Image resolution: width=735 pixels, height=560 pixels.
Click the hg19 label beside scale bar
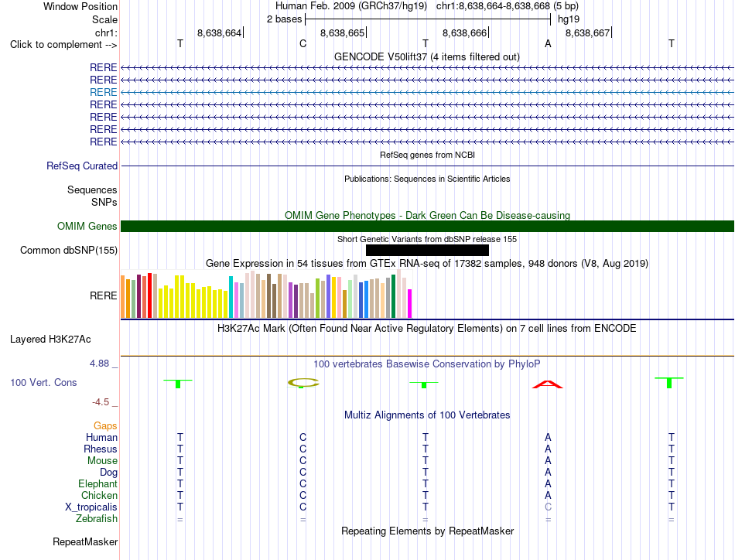pyautogui.click(x=569, y=19)
